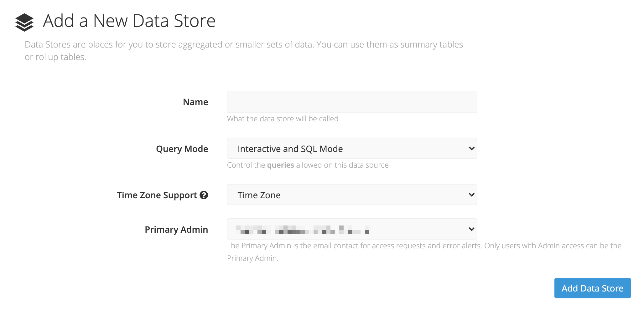Click the 'Primary Admin' label
The width and height of the screenshot is (644, 314).
click(x=176, y=230)
